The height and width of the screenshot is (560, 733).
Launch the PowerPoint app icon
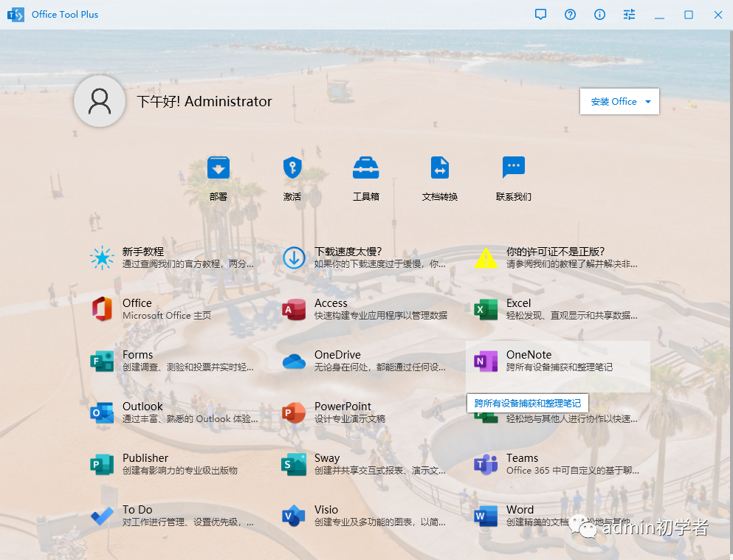294,413
